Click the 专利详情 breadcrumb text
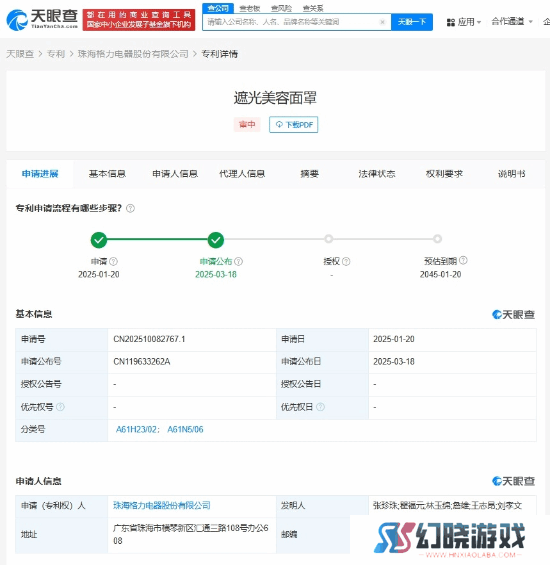The width and height of the screenshot is (550, 565). click(x=219, y=54)
